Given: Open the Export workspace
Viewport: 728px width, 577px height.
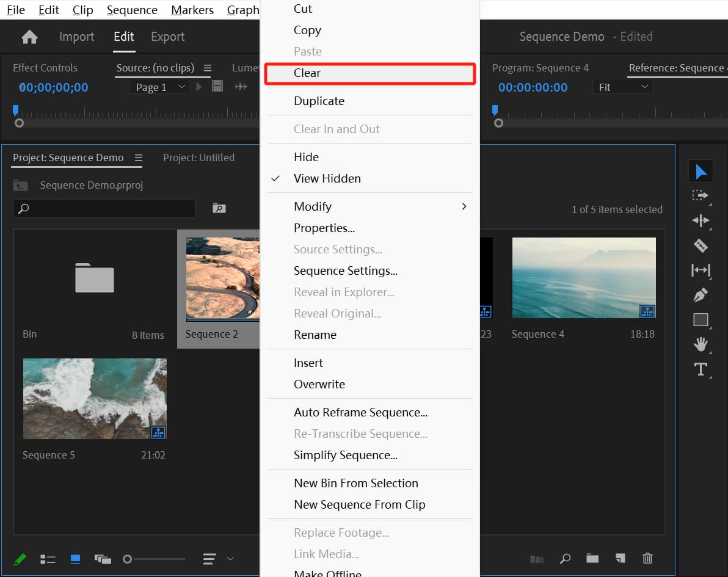Looking at the screenshot, I should pyautogui.click(x=167, y=37).
